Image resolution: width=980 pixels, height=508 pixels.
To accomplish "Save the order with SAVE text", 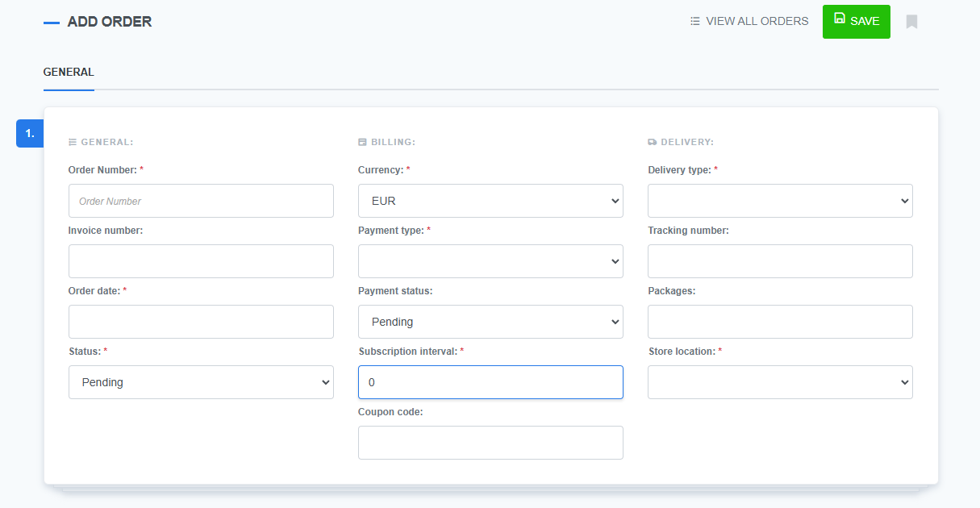I will 865,22.
